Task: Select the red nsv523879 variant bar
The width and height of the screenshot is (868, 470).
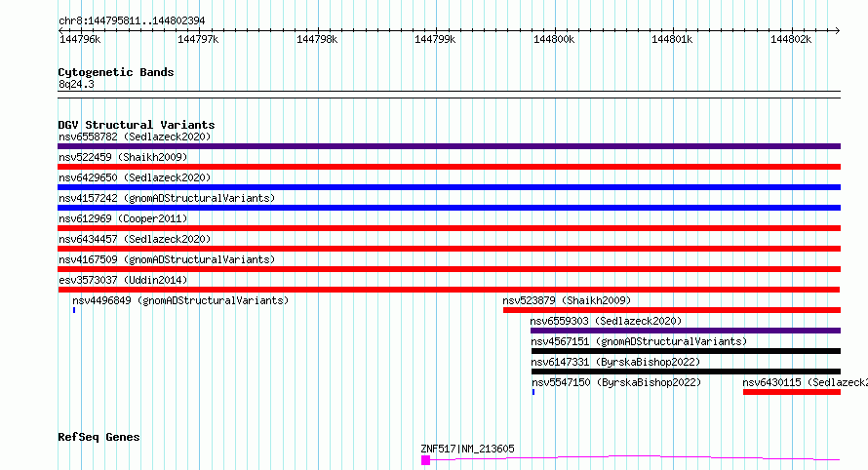Action: pyautogui.click(x=672, y=310)
